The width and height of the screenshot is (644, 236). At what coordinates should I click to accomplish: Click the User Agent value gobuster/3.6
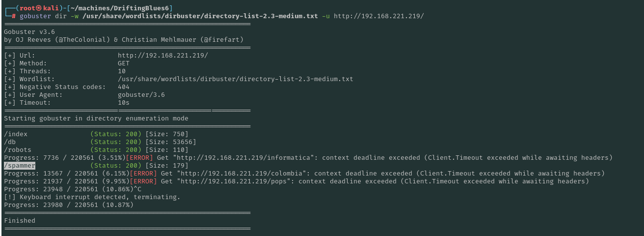pyautogui.click(x=141, y=95)
